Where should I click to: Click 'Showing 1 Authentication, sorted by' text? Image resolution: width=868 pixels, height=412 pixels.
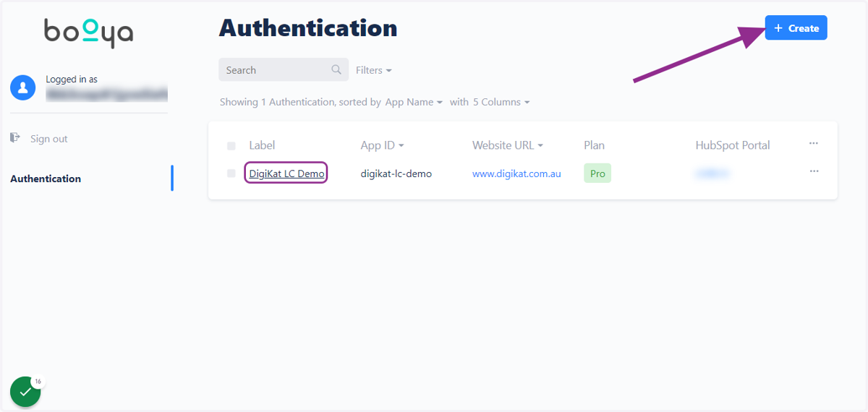300,102
